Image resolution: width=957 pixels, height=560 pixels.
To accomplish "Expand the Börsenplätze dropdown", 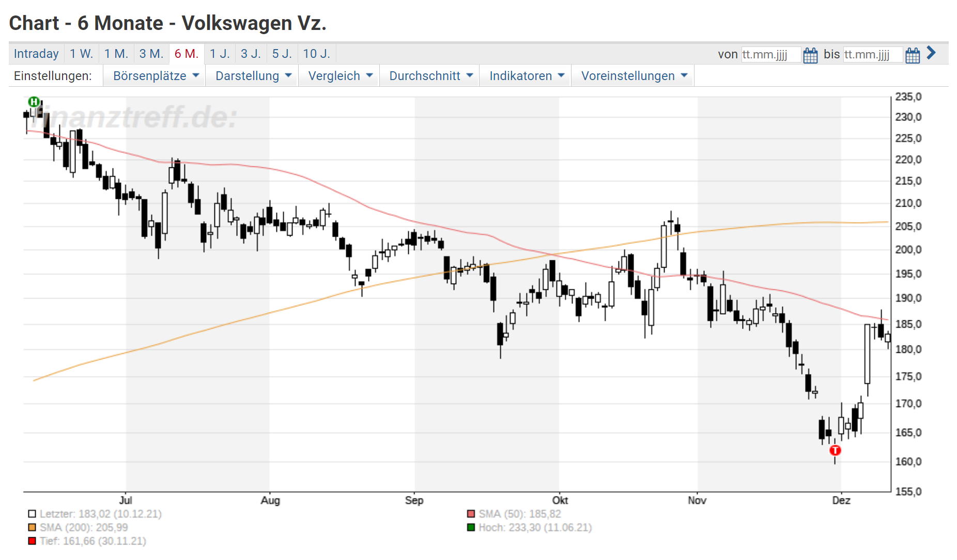I will 155,76.
